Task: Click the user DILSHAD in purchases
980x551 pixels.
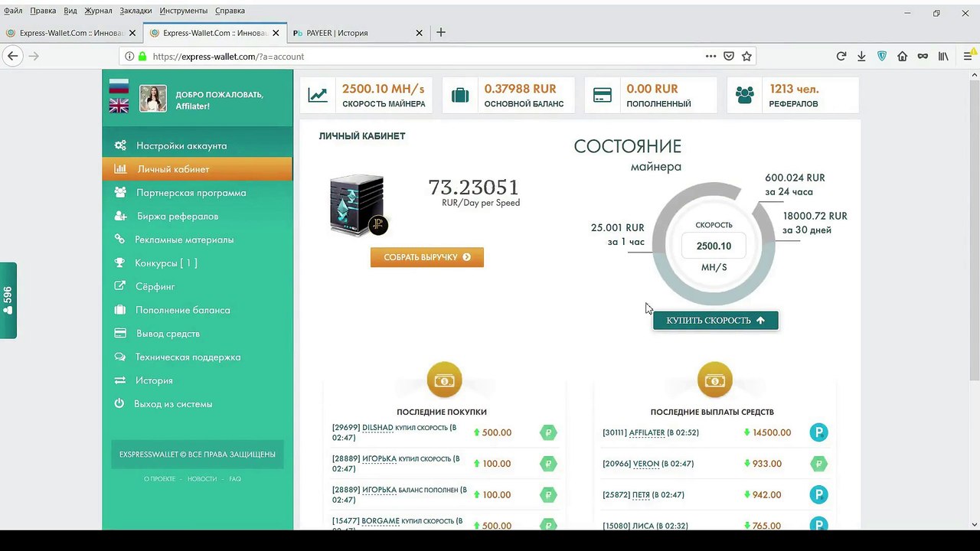Action: (x=377, y=428)
